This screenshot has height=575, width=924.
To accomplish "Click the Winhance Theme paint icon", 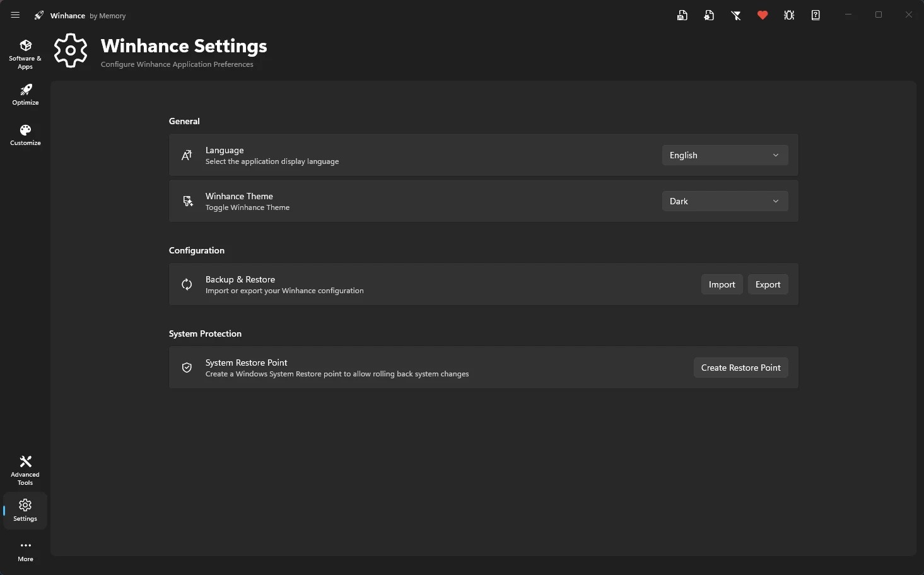I will [187, 201].
